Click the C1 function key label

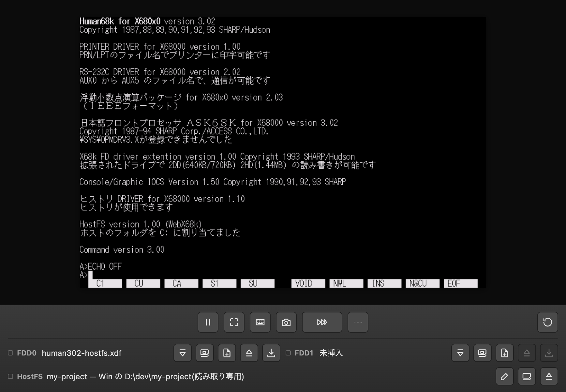point(105,283)
